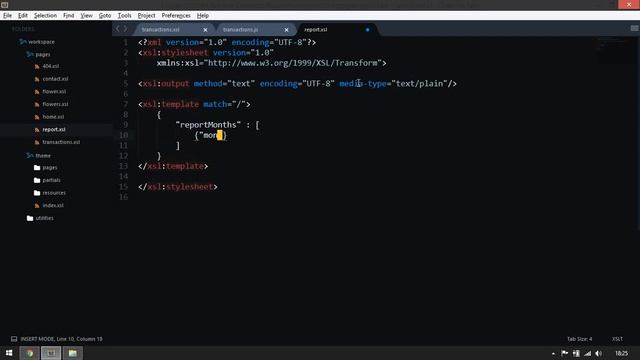
Task: Open the Goto menu
Action: pos(105,16)
